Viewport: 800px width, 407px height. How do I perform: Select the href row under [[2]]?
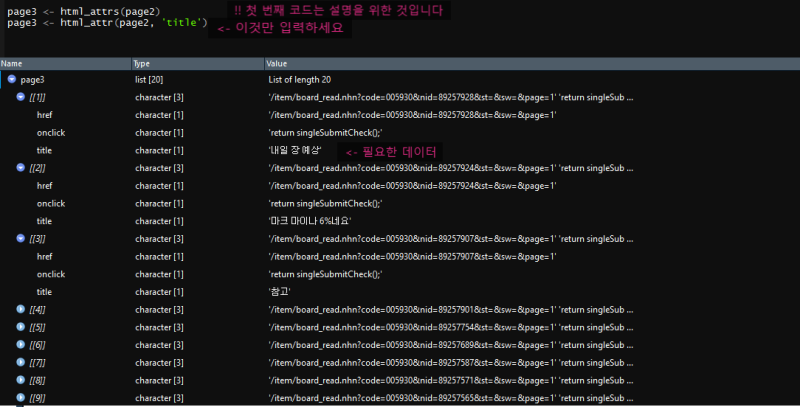click(400, 186)
